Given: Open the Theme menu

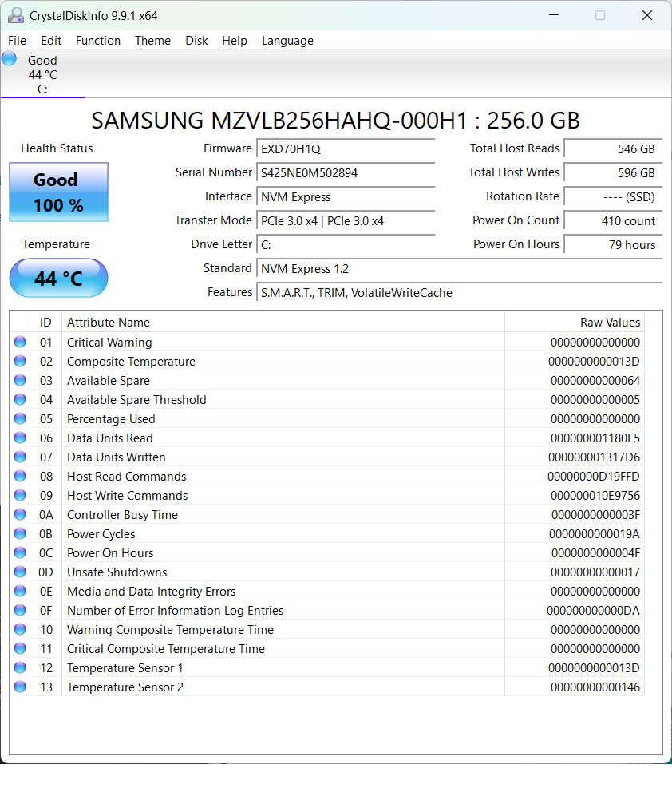Looking at the screenshot, I should coord(152,41).
